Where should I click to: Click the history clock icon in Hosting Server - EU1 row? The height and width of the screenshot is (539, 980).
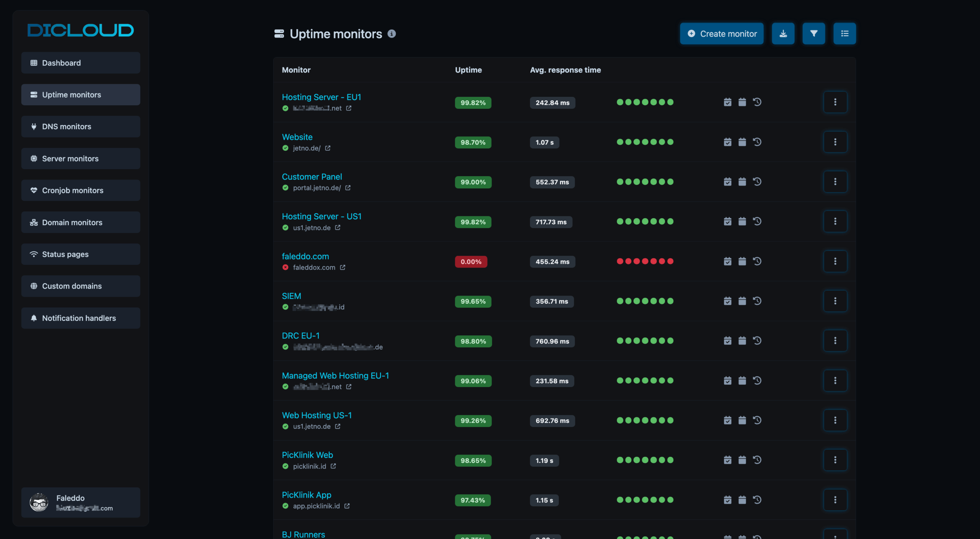pyautogui.click(x=757, y=102)
